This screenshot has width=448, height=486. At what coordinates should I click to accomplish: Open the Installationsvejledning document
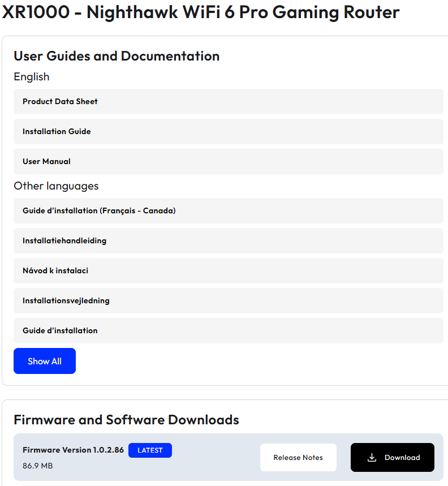pos(229,300)
